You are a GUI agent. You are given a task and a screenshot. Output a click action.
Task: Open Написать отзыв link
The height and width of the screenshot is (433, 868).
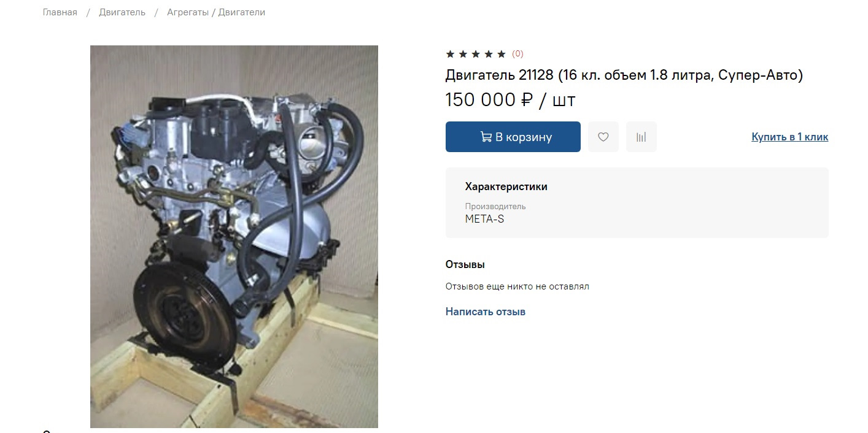[486, 312]
